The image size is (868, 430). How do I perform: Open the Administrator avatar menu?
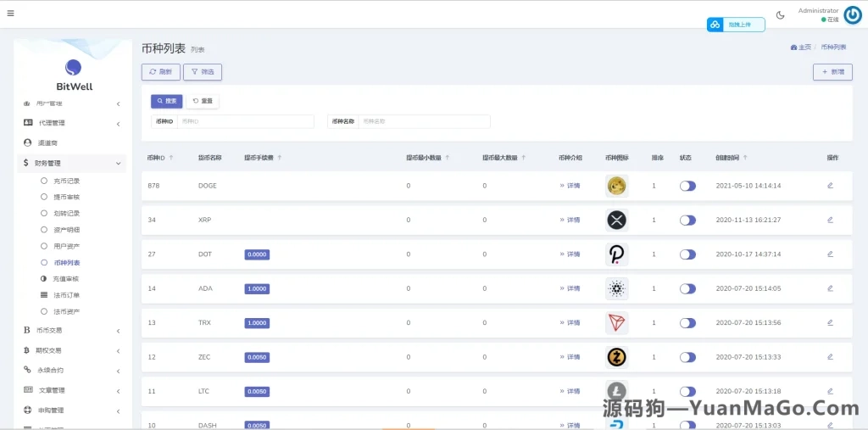(853, 15)
